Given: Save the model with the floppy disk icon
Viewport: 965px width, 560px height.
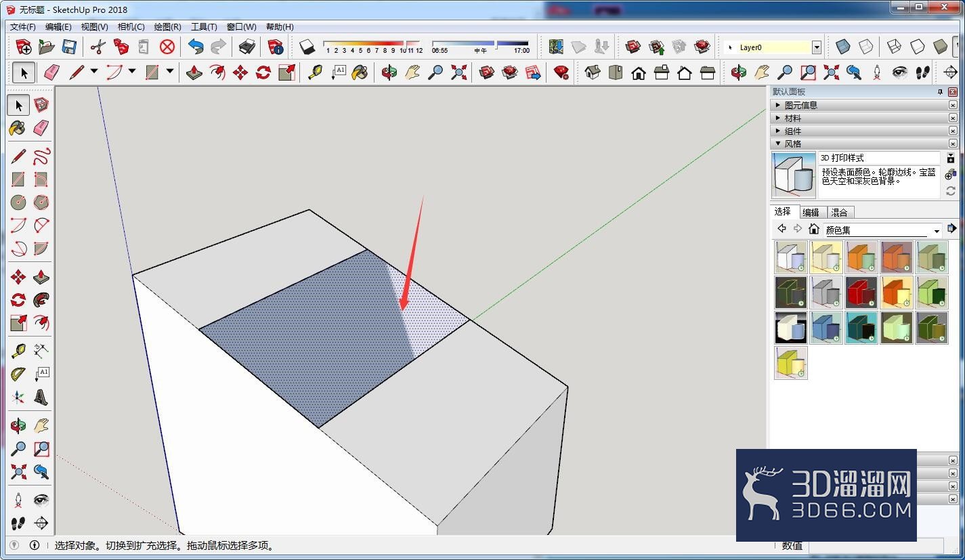Looking at the screenshot, I should click(x=69, y=47).
